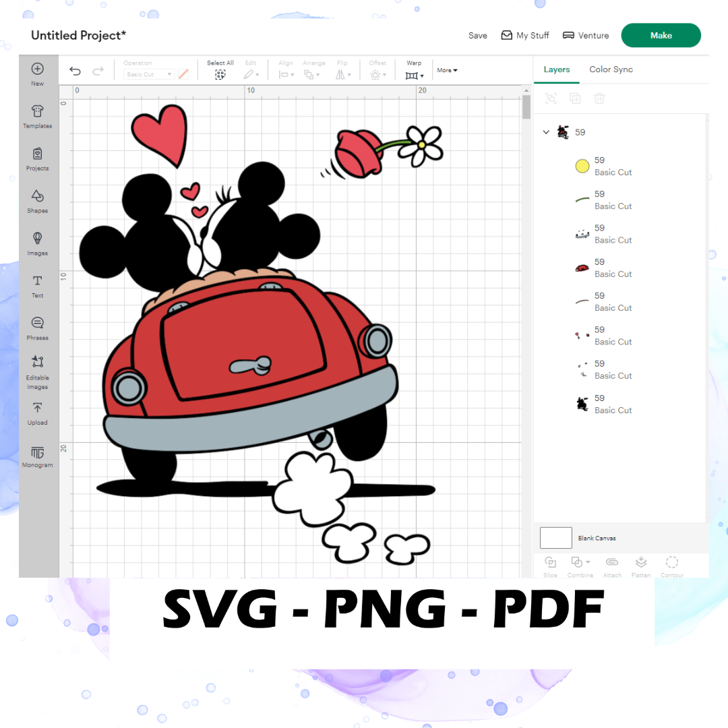Click the Blank Canvas color swatch
Viewport: 728px width, 728px height.
[555, 538]
